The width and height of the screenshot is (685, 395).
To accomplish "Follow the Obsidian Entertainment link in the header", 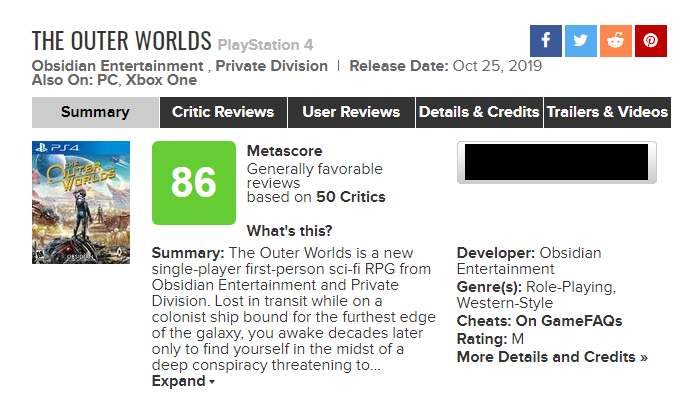I will click(118, 66).
